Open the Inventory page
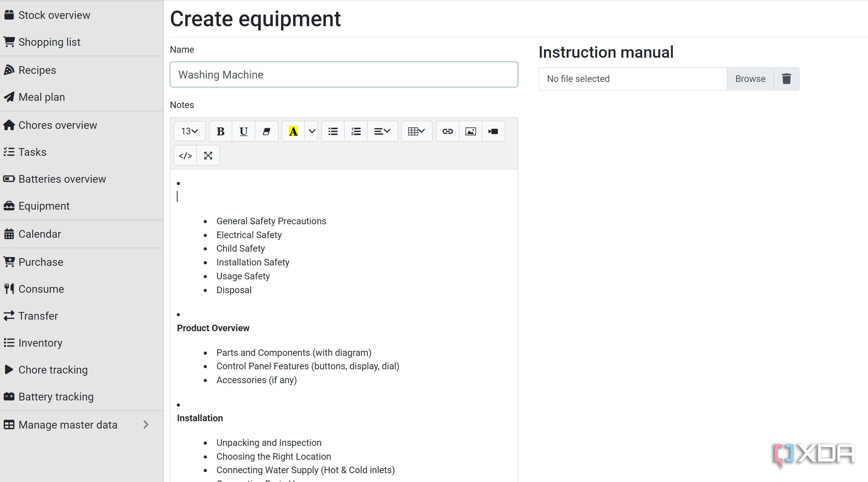This screenshot has width=868, height=482. click(81, 343)
